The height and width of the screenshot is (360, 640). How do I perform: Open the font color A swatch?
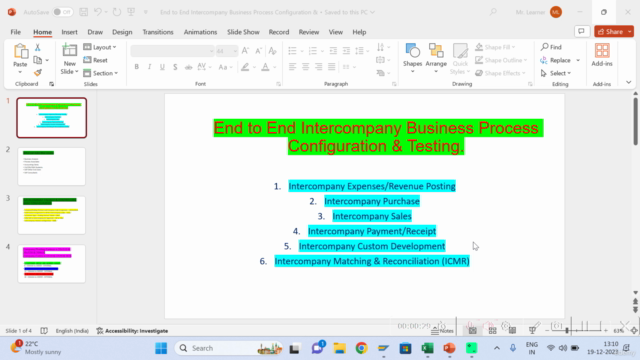pos(265,67)
